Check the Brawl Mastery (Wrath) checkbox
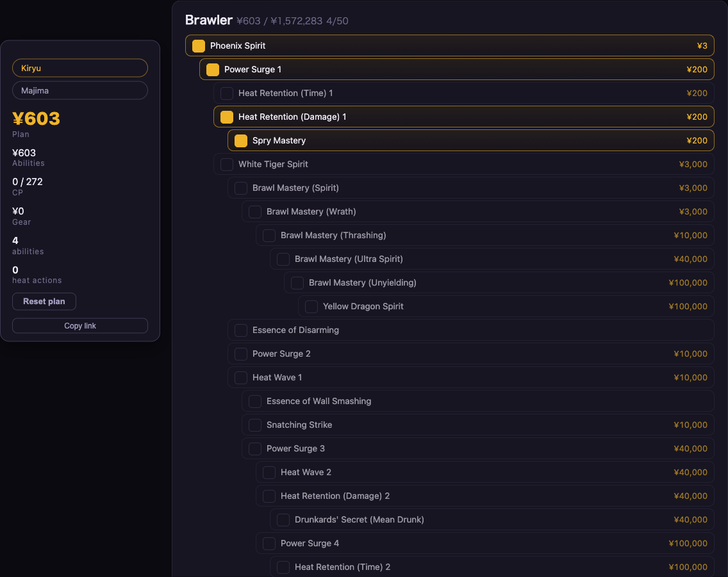Viewport: 728px width, 577px height. 255,211
